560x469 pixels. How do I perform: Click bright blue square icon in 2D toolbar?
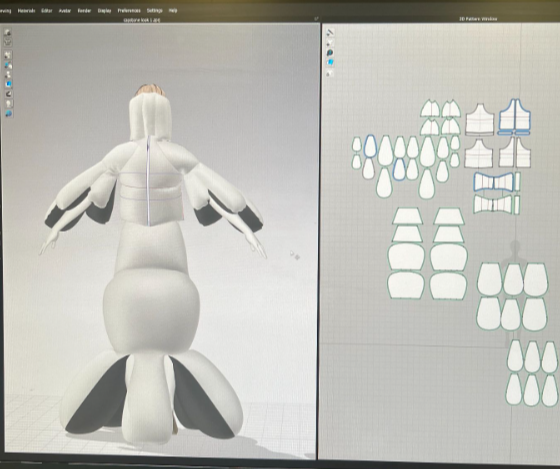click(x=330, y=63)
